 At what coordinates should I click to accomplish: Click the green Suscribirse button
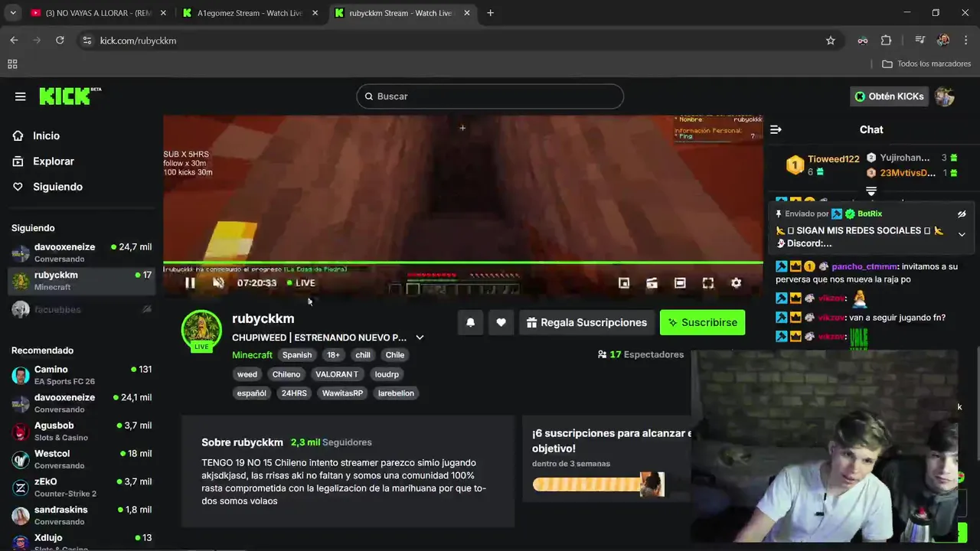[702, 323]
